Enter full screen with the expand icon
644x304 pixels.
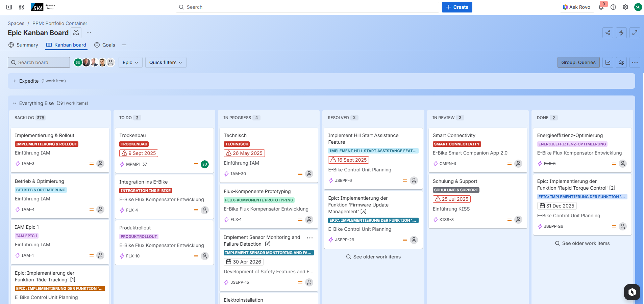pos(635,33)
